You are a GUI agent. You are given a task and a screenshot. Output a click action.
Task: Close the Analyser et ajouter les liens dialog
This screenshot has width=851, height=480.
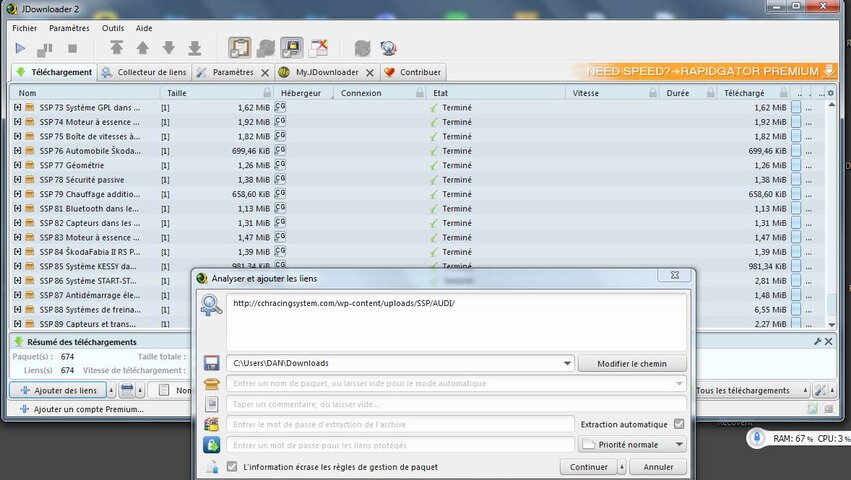[x=675, y=275]
